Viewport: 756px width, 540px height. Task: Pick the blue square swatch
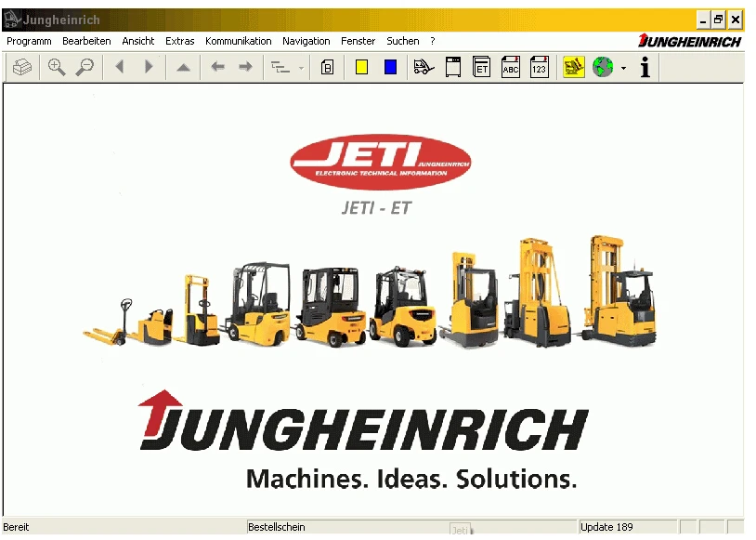coord(390,67)
